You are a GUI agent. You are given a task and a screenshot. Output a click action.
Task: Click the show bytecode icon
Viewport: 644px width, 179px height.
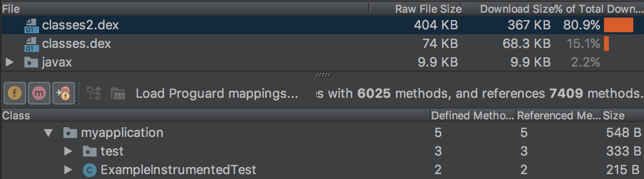[94, 93]
